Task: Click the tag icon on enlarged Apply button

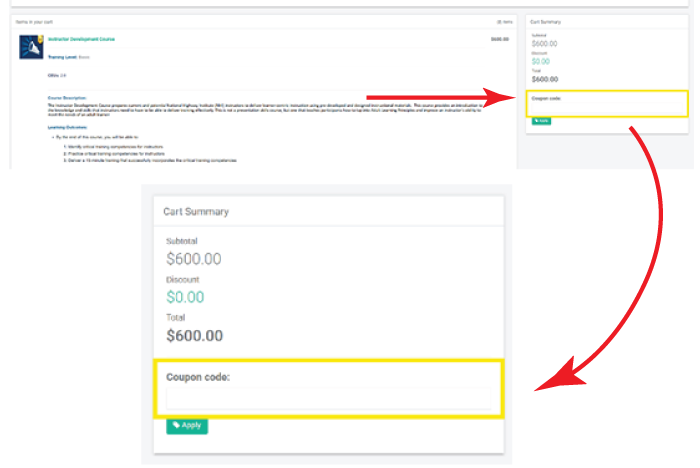Action: tap(176, 425)
